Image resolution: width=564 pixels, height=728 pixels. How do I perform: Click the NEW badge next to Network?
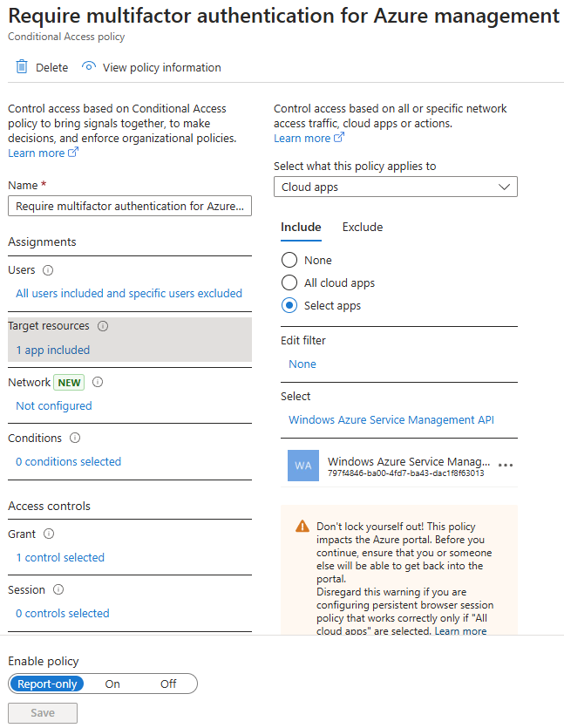69,383
